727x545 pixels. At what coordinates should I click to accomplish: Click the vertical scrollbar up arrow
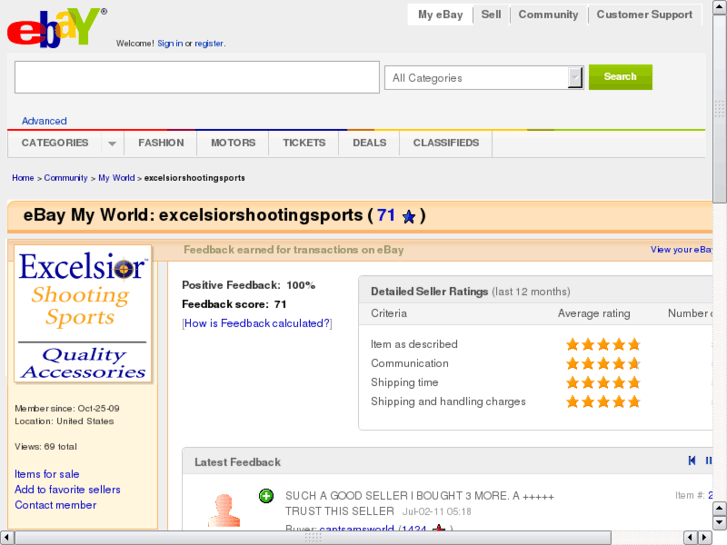pyautogui.click(x=719, y=7)
